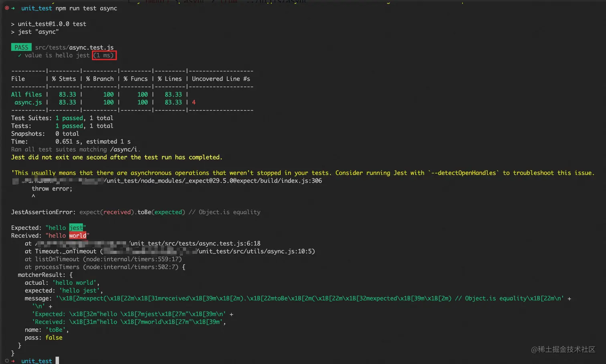Click '// Object.is equality' comment after toBe(expected)

224,212
